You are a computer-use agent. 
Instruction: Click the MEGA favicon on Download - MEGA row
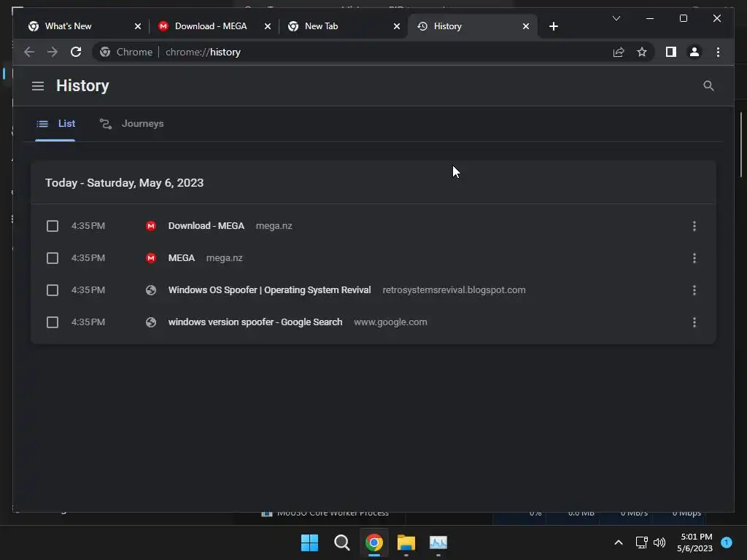(151, 226)
